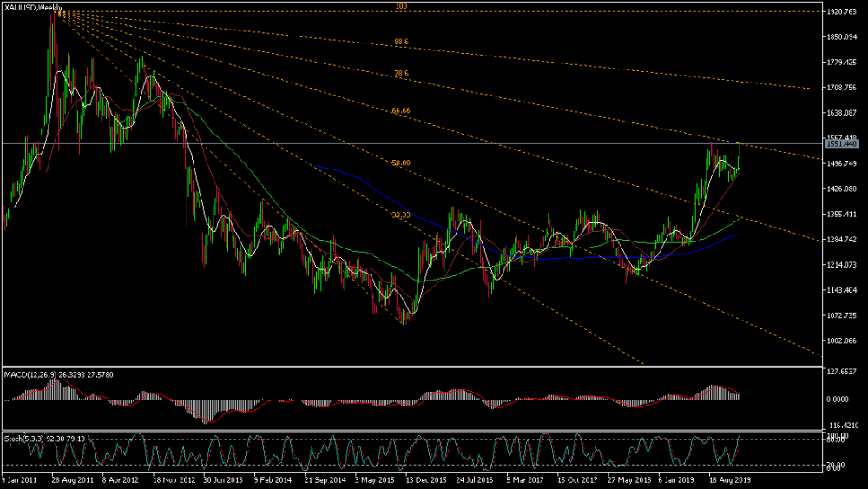Select the 33.33 Fibonacci fan label
868x489 pixels.
401,215
